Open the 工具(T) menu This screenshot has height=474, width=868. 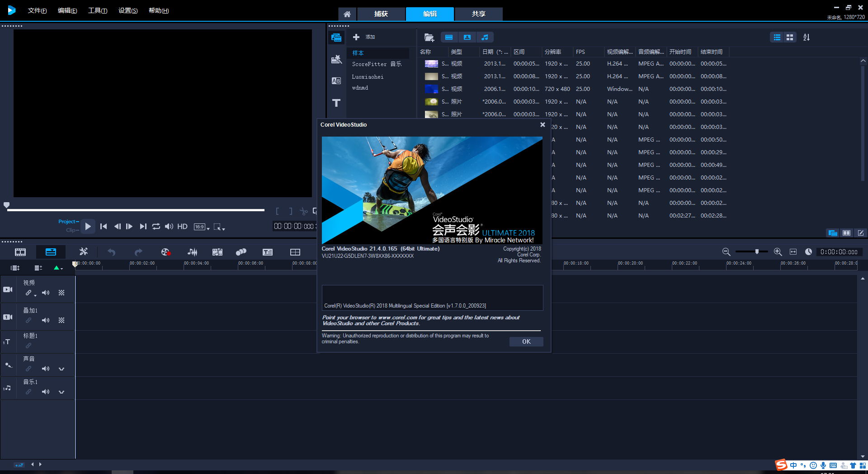[x=98, y=10]
